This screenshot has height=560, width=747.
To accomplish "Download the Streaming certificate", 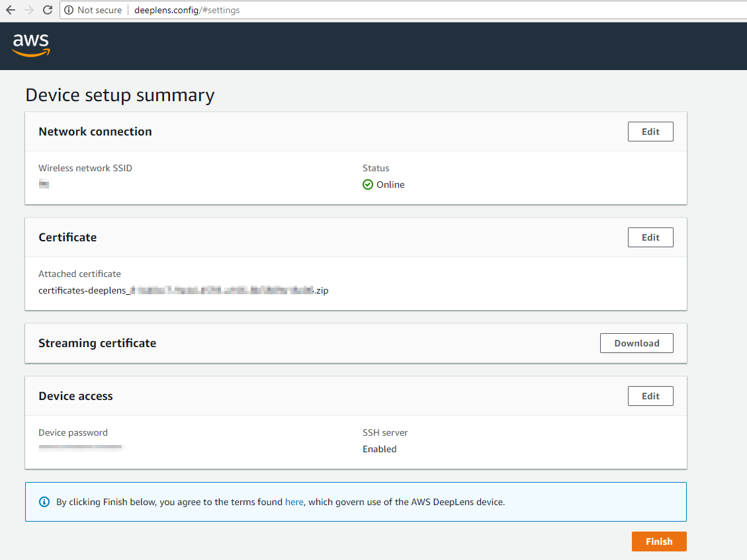I will [636, 343].
